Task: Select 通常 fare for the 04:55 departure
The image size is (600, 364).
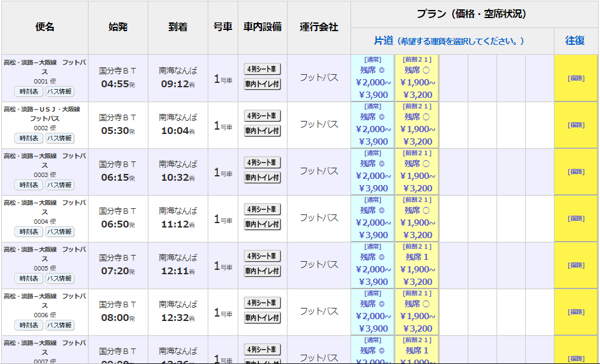Action: (x=373, y=78)
